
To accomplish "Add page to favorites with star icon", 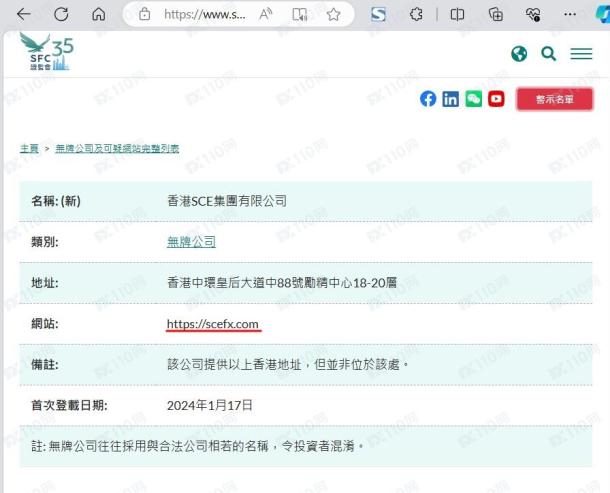I will pyautogui.click(x=333, y=15).
